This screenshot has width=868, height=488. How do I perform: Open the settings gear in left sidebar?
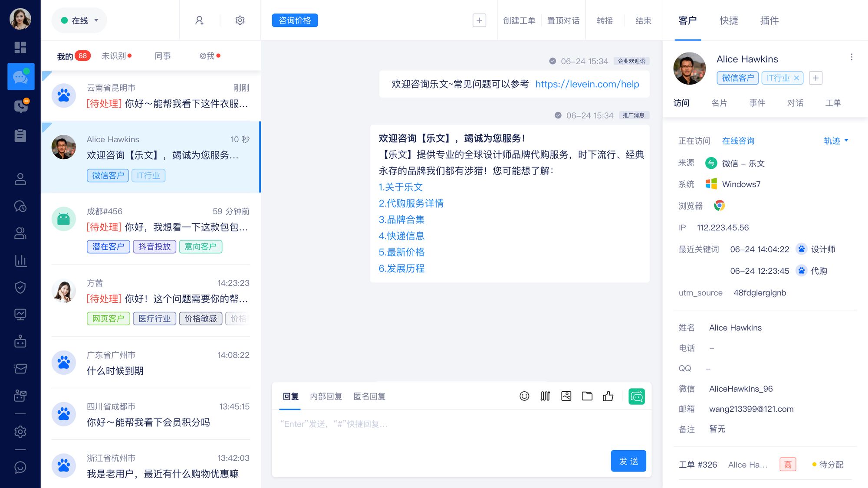pos(20,432)
